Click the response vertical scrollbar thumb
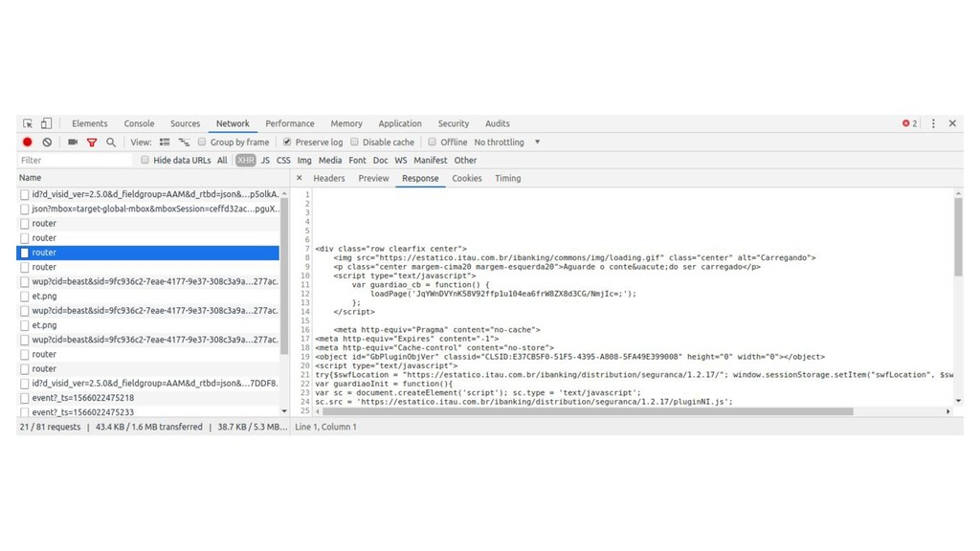This screenshot has height=551, width=980. [958, 237]
